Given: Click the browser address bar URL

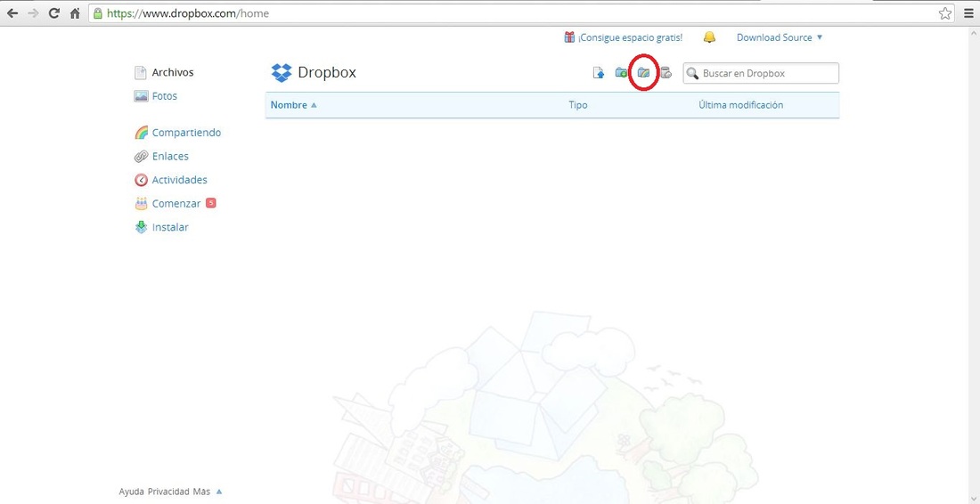Looking at the screenshot, I should click(x=187, y=13).
